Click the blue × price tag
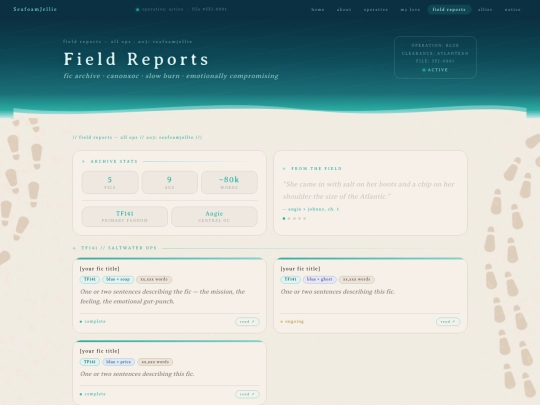The image size is (540, 405). (x=119, y=362)
